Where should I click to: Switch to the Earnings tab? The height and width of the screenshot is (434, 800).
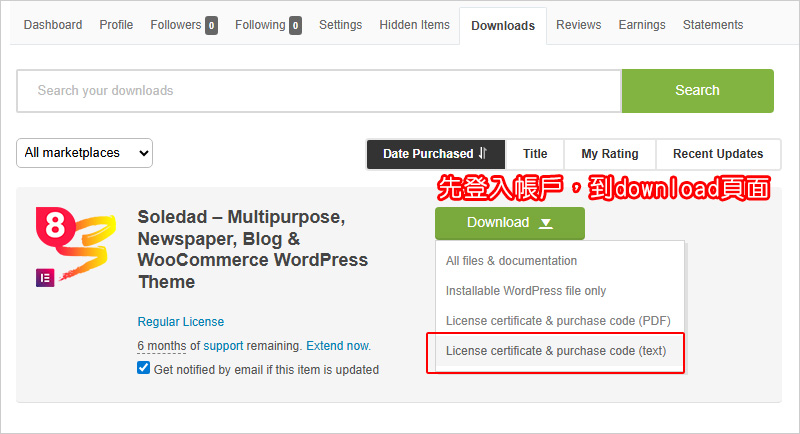coord(642,25)
